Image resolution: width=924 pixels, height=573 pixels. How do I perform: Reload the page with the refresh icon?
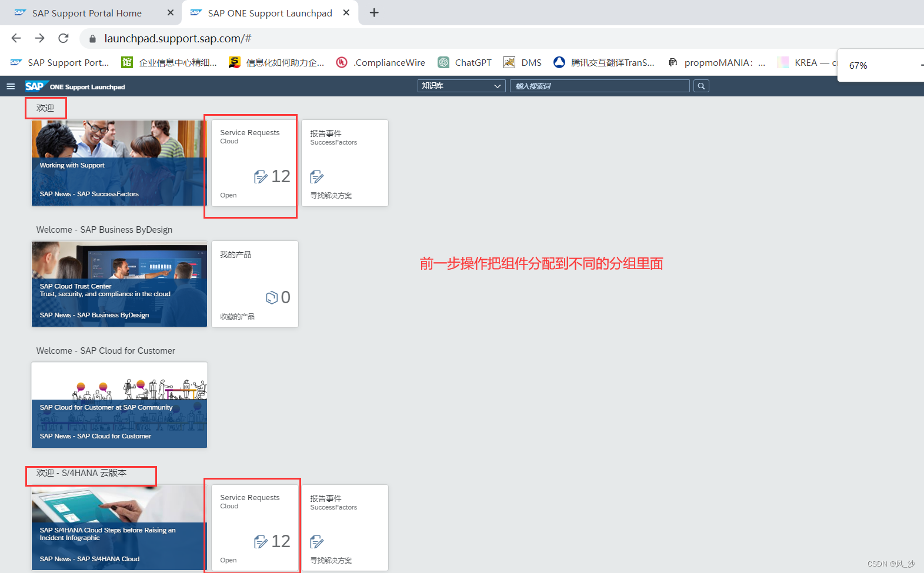pos(64,38)
